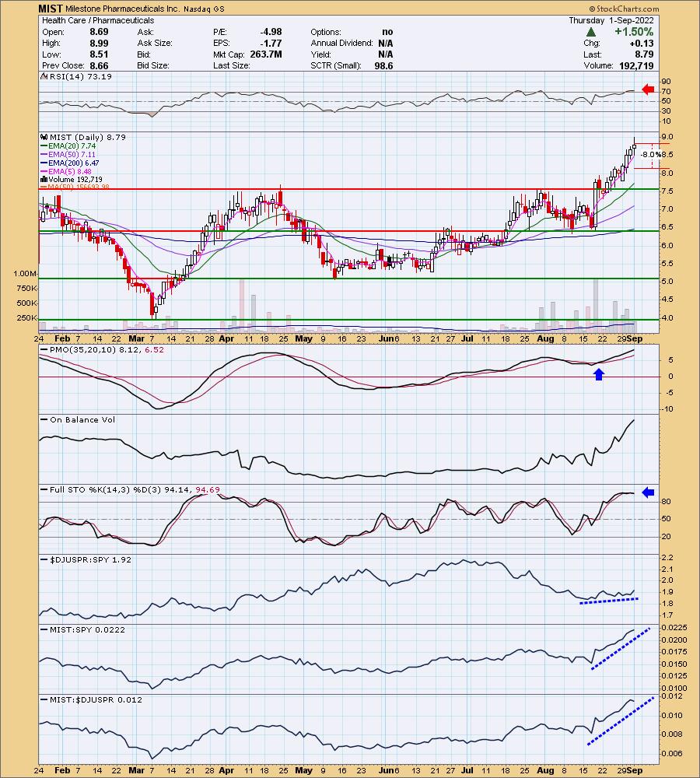Viewport: 700px width, 778px height.
Task: Click the -8.0% stop annotation label
Action: coord(649,154)
